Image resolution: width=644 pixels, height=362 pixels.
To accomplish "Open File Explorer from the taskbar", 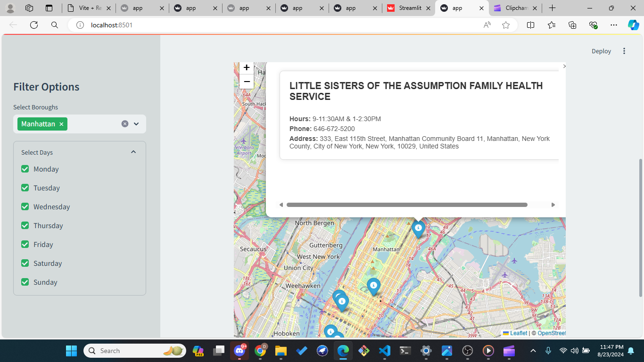I will tap(281, 351).
